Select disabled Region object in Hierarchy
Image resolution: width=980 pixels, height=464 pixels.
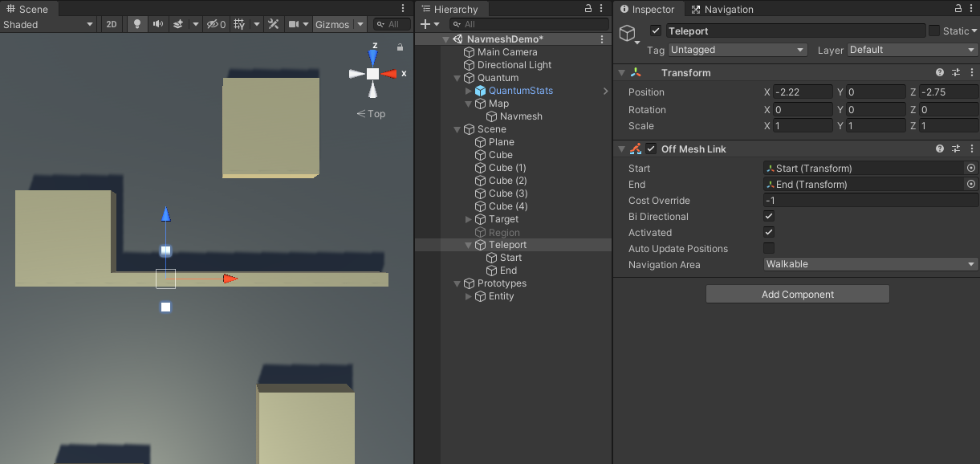[x=504, y=232]
